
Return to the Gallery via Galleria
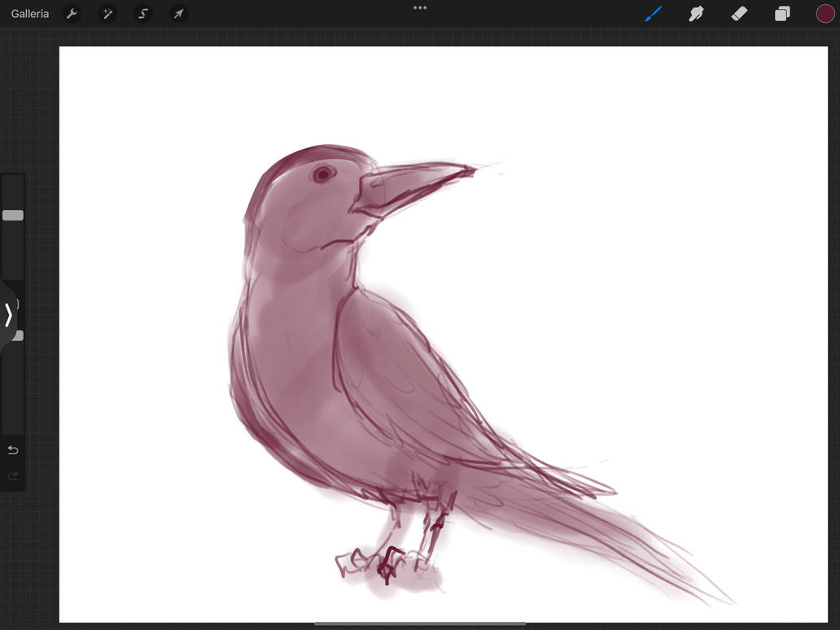pyautogui.click(x=29, y=13)
